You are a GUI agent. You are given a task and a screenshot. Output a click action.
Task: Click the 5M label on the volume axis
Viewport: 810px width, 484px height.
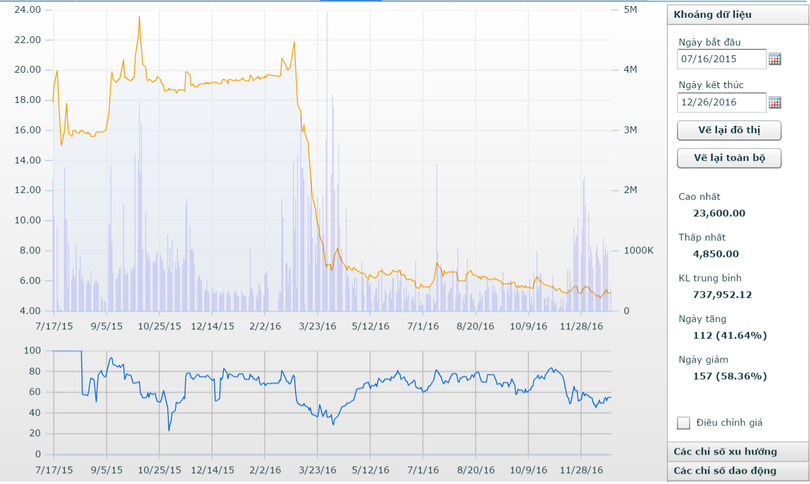(x=630, y=9)
